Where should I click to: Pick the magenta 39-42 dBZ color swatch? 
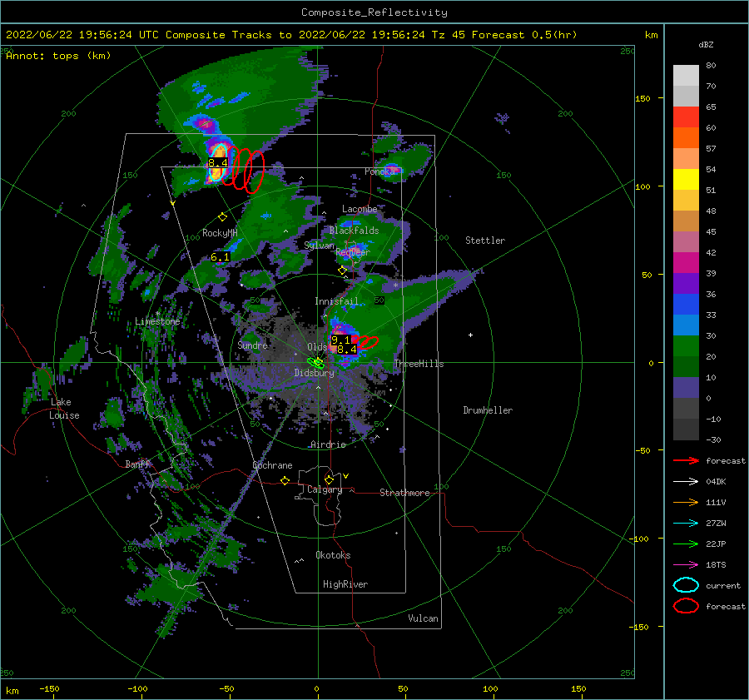[686, 263]
